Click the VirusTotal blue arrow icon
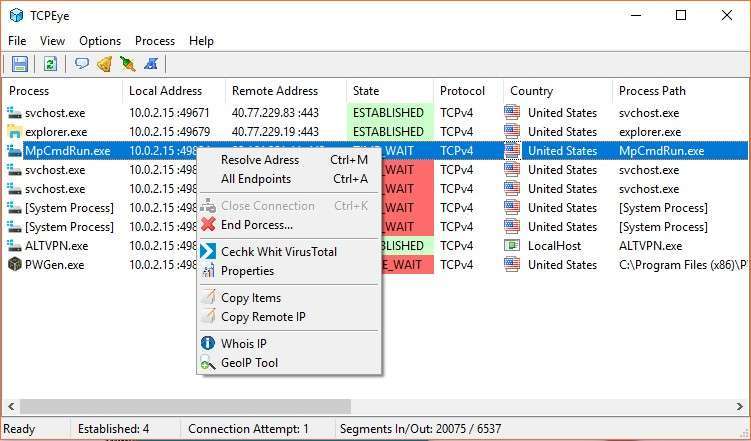This screenshot has width=751, height=441. pos(208,251)
